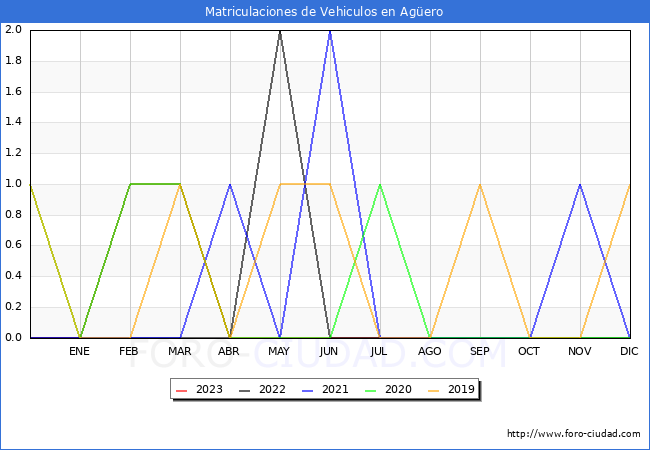
Task: Select the '2022' legend label
Action: coord(272,390)
